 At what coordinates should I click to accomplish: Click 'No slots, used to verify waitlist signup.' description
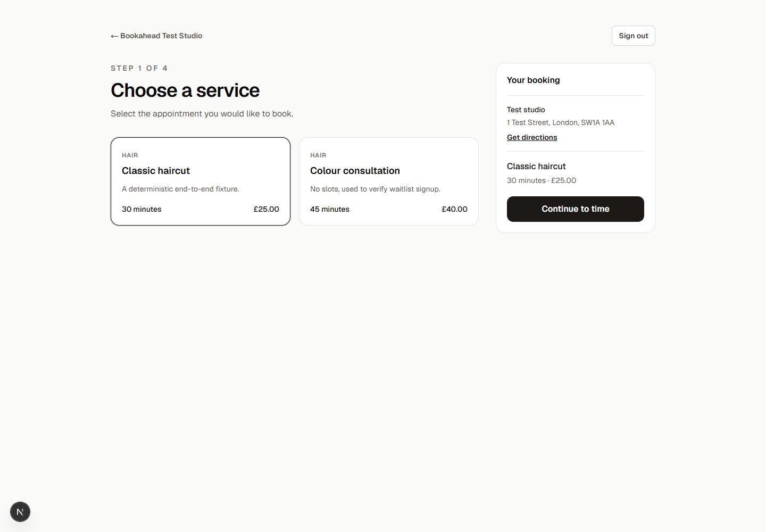coord(375,189)
